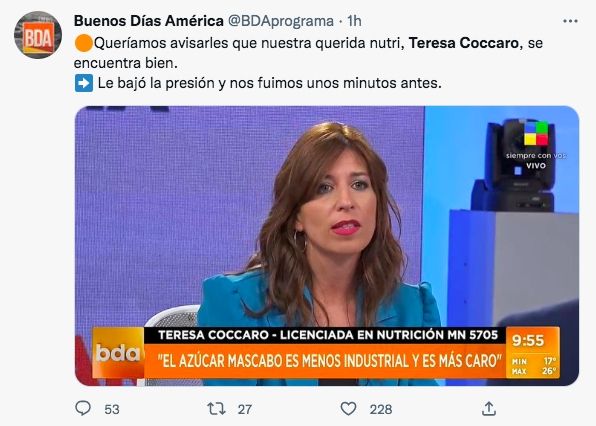
Task: View the Teresa Coccaro video thumbnail
Action: [327, 245]
